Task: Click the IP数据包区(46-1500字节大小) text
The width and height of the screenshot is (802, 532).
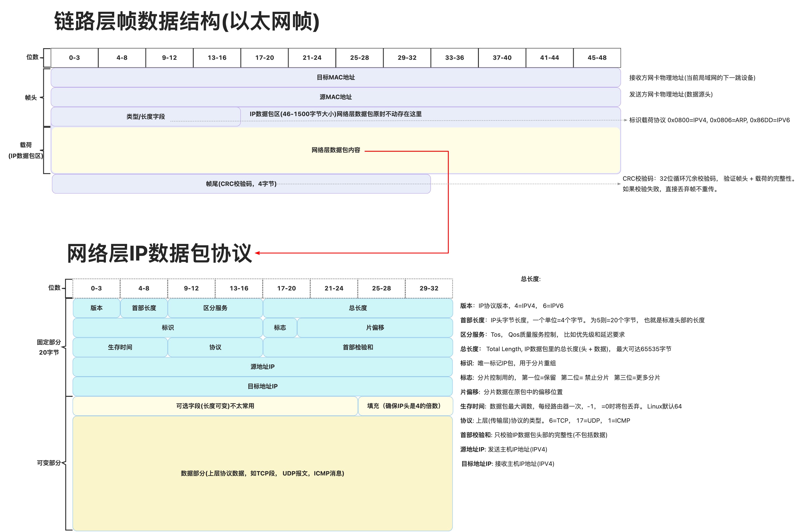Action: click(336, 114)
